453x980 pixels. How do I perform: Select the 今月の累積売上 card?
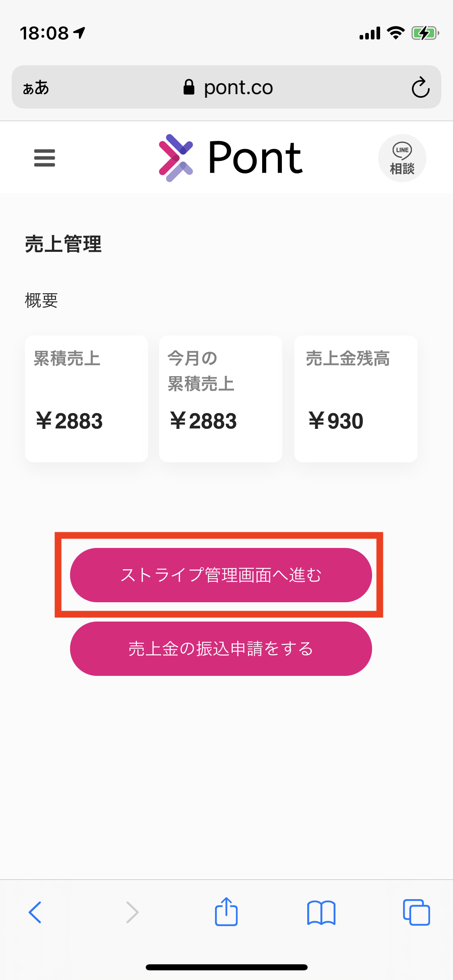[x=221, y=399]
